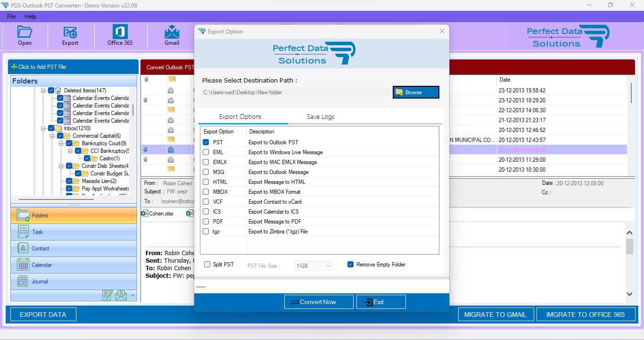644x340 pixels.
Task: Click the Gmail toolbar icon
Action: click(172, 32)
